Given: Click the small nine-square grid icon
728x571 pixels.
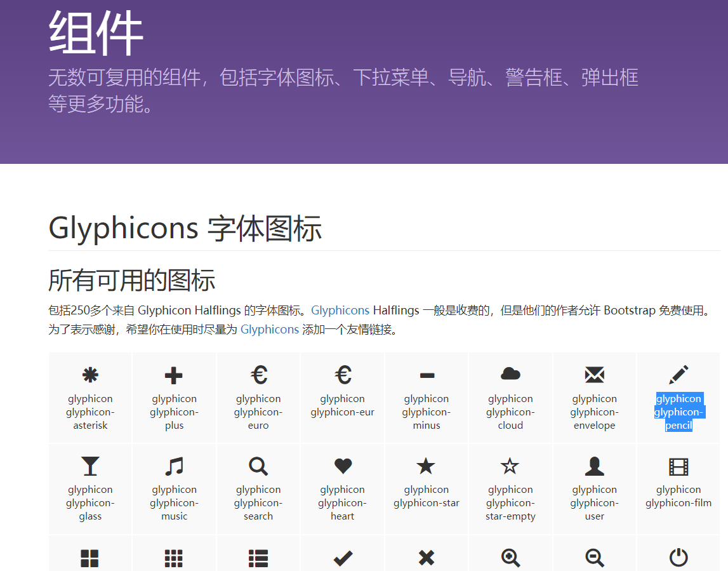Looking at the screenshot, I should (x=174, y=558).
